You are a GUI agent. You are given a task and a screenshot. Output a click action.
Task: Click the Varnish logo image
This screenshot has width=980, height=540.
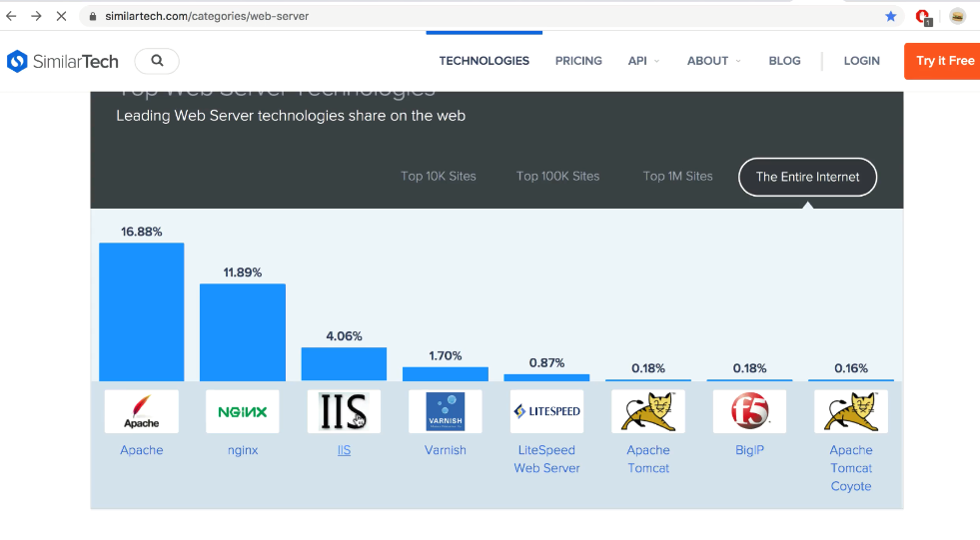point(445,411)
